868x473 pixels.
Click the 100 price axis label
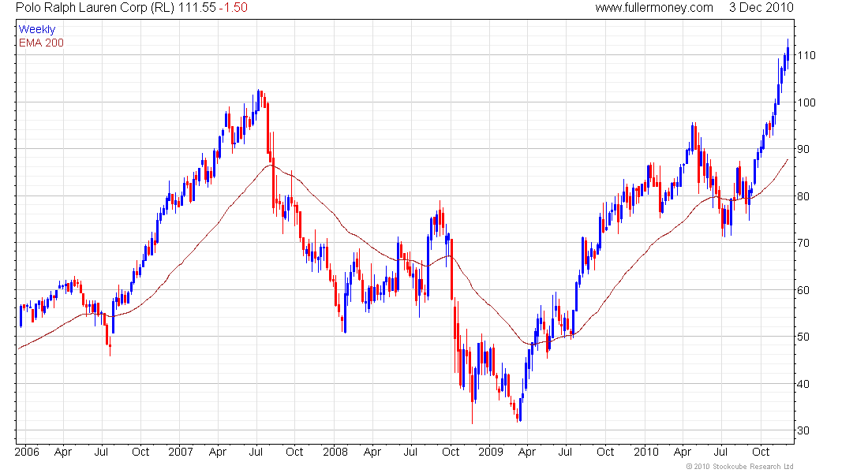pyautogui.click(x=806, y=102)
